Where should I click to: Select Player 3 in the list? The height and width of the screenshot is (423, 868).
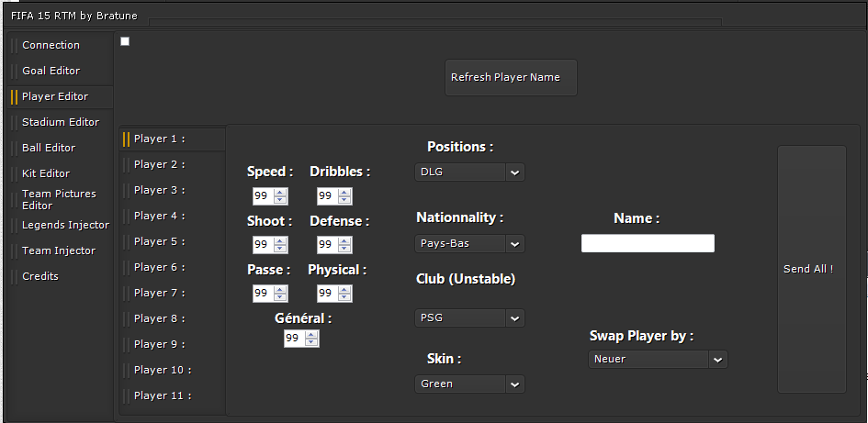tap(173, 190)
